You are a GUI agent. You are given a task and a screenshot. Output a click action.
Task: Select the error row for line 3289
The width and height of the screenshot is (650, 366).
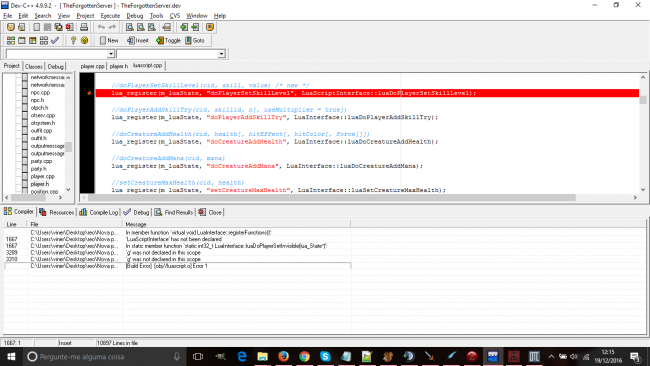pos(177,252)
